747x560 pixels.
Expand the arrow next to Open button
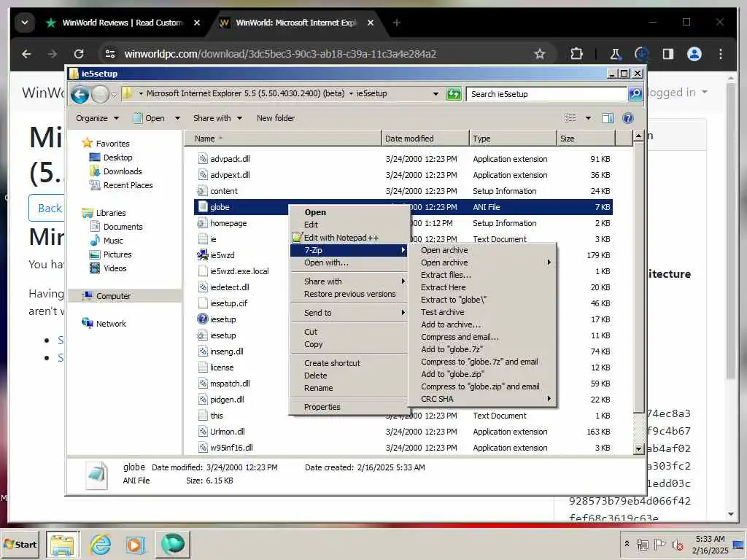click(178, 118)
